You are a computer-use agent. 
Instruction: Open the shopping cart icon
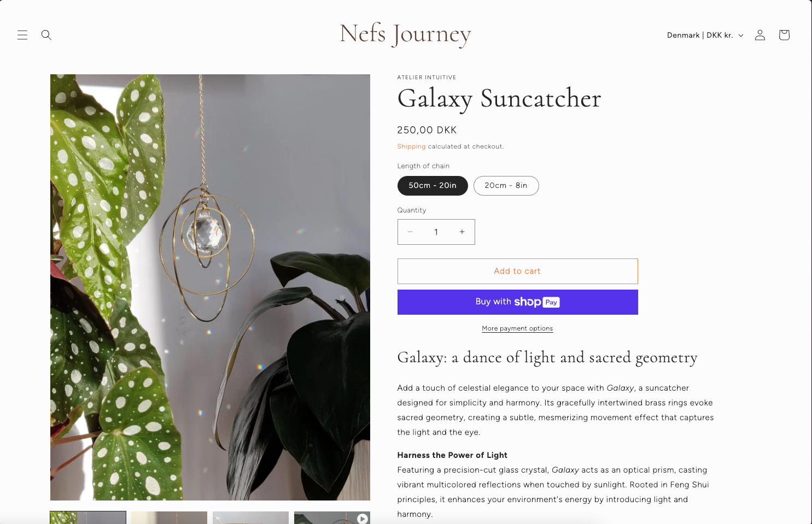[x=784, y=35]
